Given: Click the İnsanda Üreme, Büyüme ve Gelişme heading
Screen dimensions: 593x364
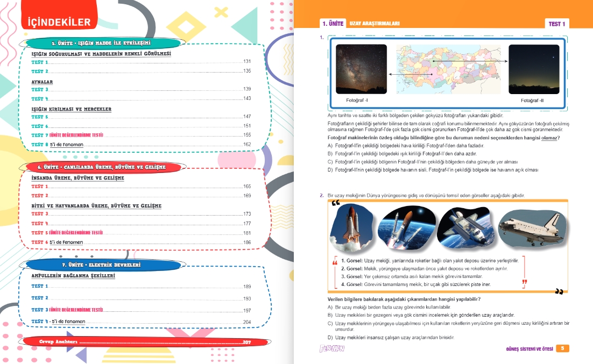Looking at the screenshot, I should coord(77,177).
